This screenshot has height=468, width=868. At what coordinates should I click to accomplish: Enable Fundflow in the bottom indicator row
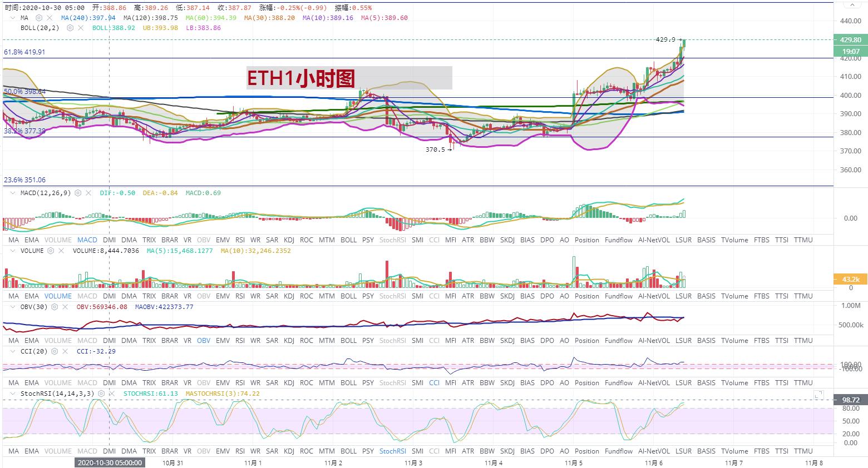[x=619, y=451]
